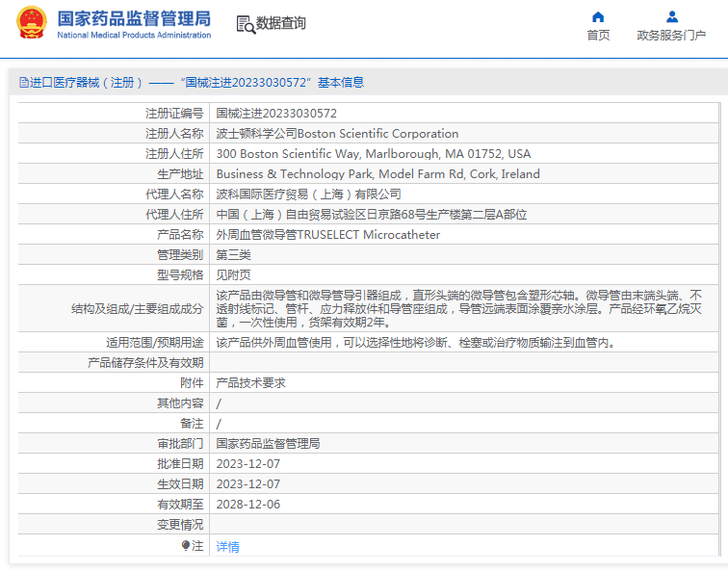
Task: Click the 产品名称 row label
Action: [180, 234]
